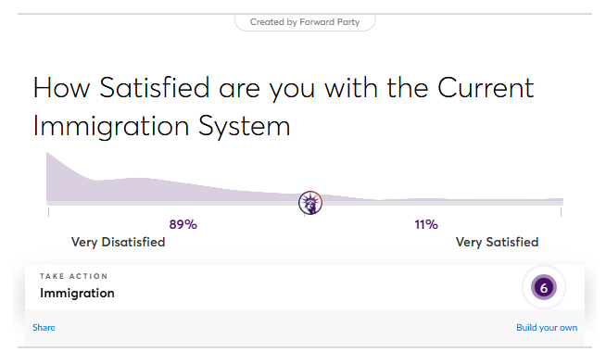Select the Very Disatisfied label
Screen dimensions: 606x364
click(119, 242)
